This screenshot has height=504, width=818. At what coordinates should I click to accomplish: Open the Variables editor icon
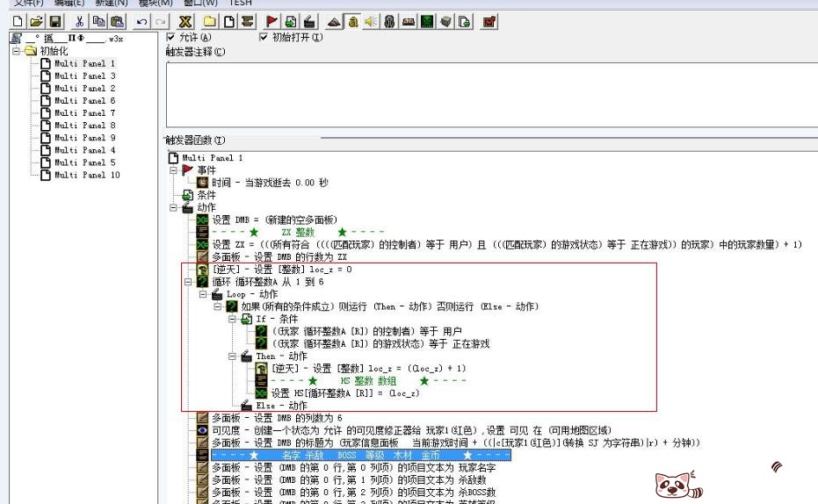pyautogui.click(x=186, y=19)
